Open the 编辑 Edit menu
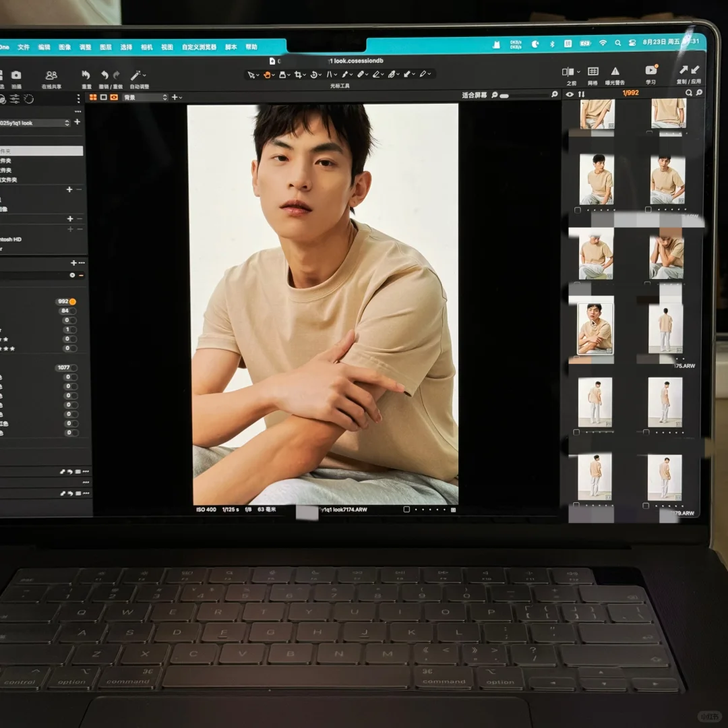This screenshot has width=728, height=728. 44,47
